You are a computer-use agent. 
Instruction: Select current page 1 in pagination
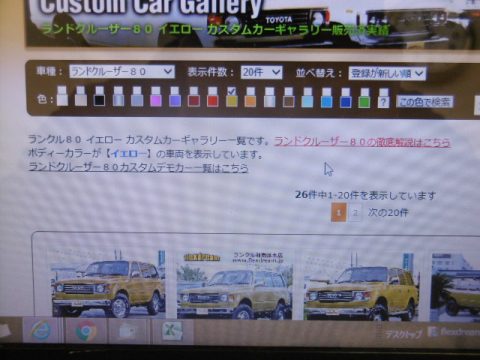click(x=339, y=212)
